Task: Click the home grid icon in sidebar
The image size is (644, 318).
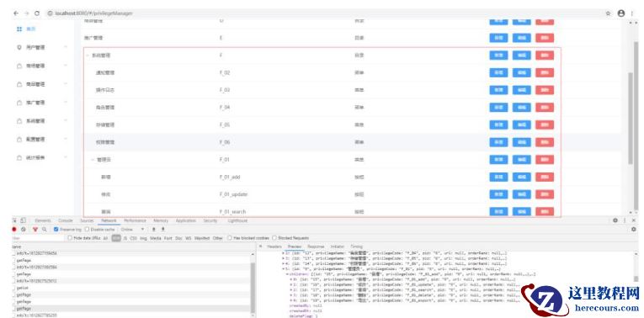Action: (x=19, y=29)
